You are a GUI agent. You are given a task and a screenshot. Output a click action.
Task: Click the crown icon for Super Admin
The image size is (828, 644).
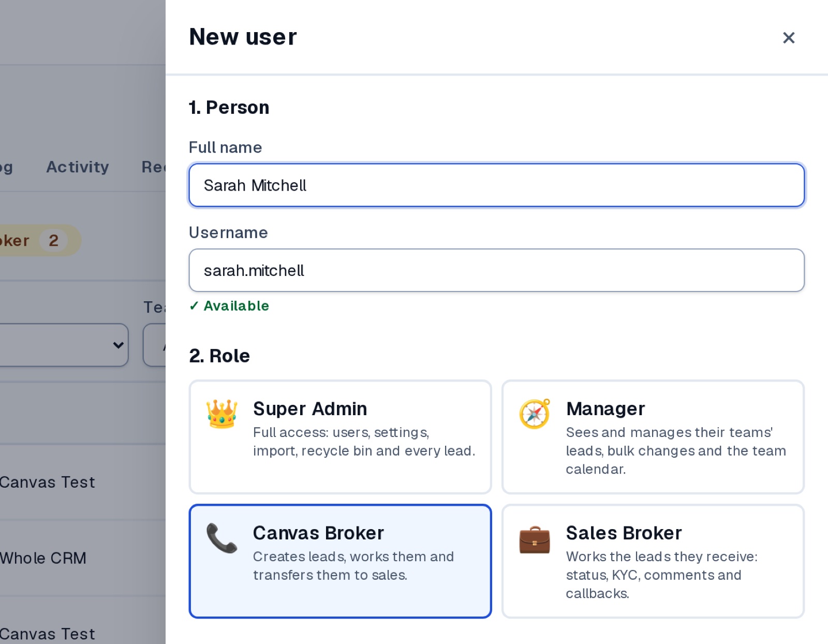point(221,414)
